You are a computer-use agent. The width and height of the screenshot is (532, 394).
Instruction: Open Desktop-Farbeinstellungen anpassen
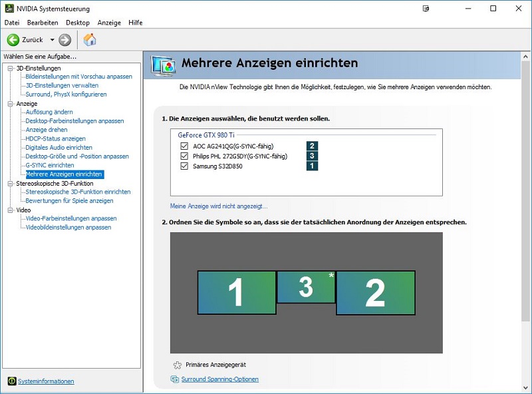tap(74, 120)
